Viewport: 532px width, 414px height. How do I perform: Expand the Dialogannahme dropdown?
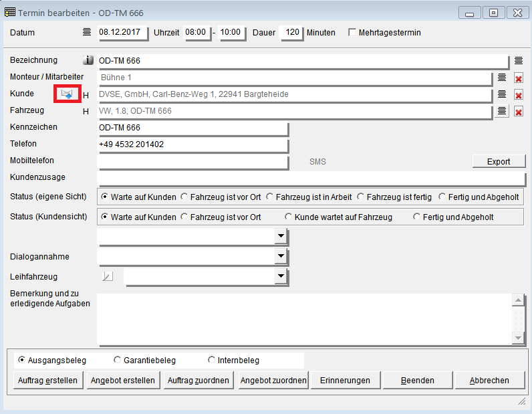[x=281, y=256]
